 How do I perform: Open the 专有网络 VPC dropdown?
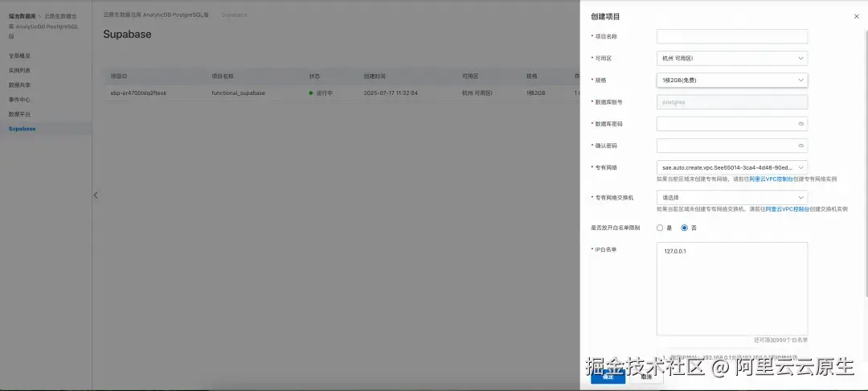[x=732, y=167]
